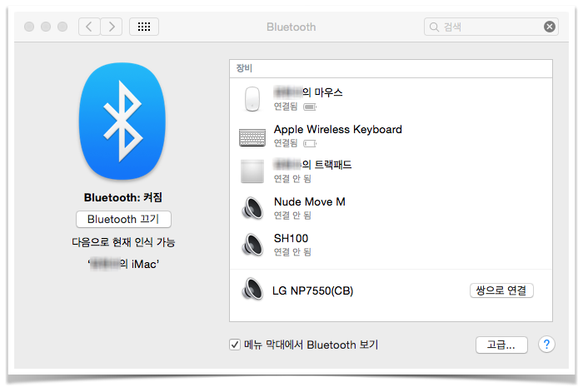
Task: Click the '메뉴 막대에서 Bluetooth 보기' label text
Action: click(311, 345)
